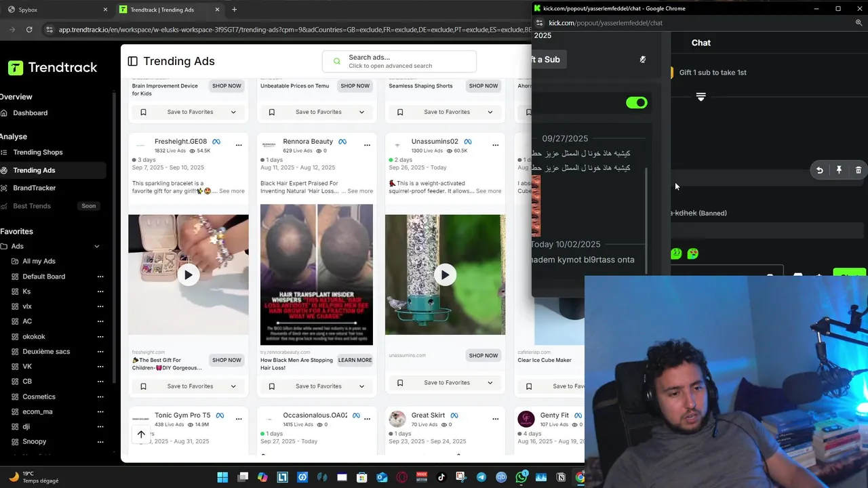Expand Save to Favorites dropdown under Fresheight ad
The image size is (868, 488).
(233, 386)
